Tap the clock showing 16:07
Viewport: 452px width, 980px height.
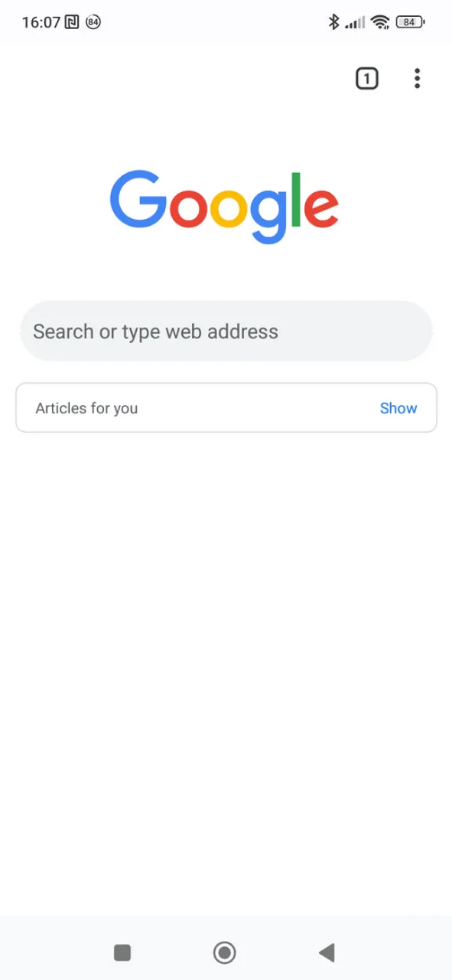pos(41,22)
